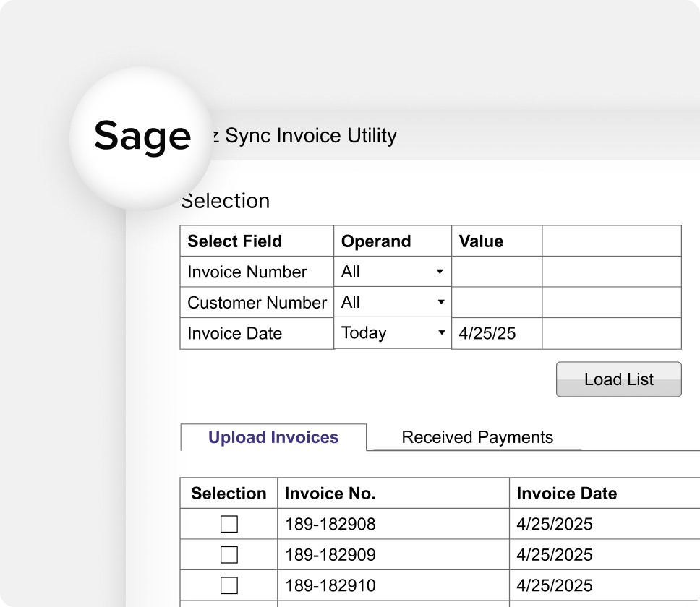
Task: Click the Load List button
Action: coord(618,379)
